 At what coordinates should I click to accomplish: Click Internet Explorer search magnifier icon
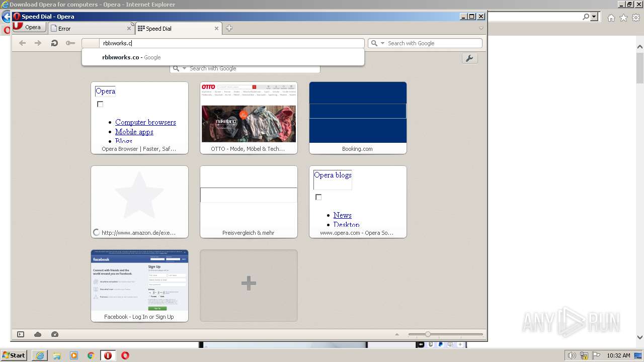coord(586,17)
